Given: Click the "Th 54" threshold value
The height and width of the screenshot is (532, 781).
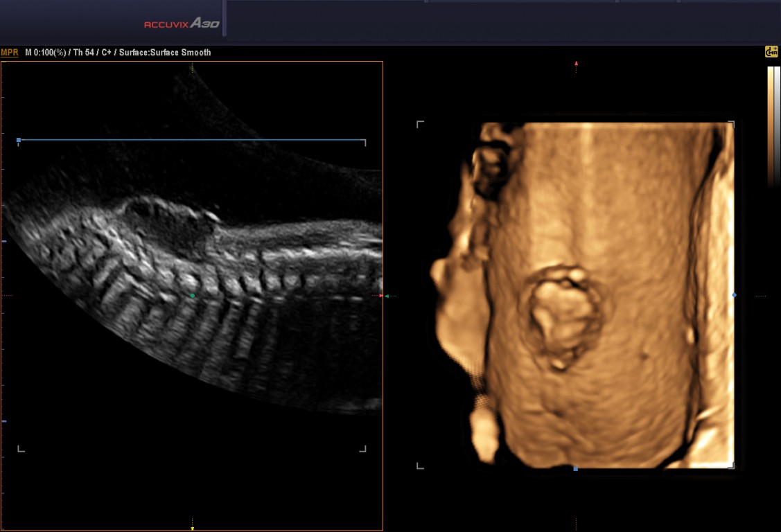Looking at the screenshot, I should pyautogui.click(x=85, y=52).
